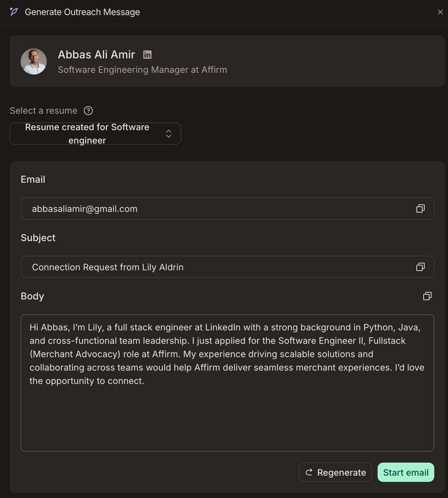Open Abbas's LinkedIn profile icon
The width and height of the screenshot is (448, 498).
click(147, 55)
